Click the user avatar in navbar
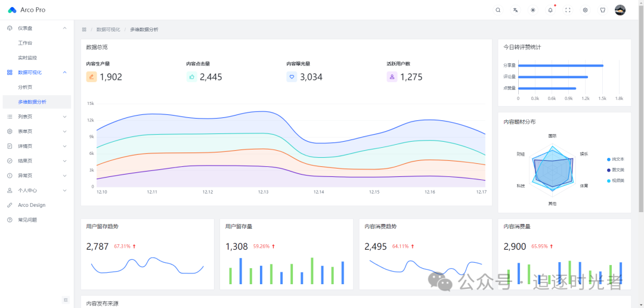Image resolution: width=644 pixels, height=308 pixels. 620,10
